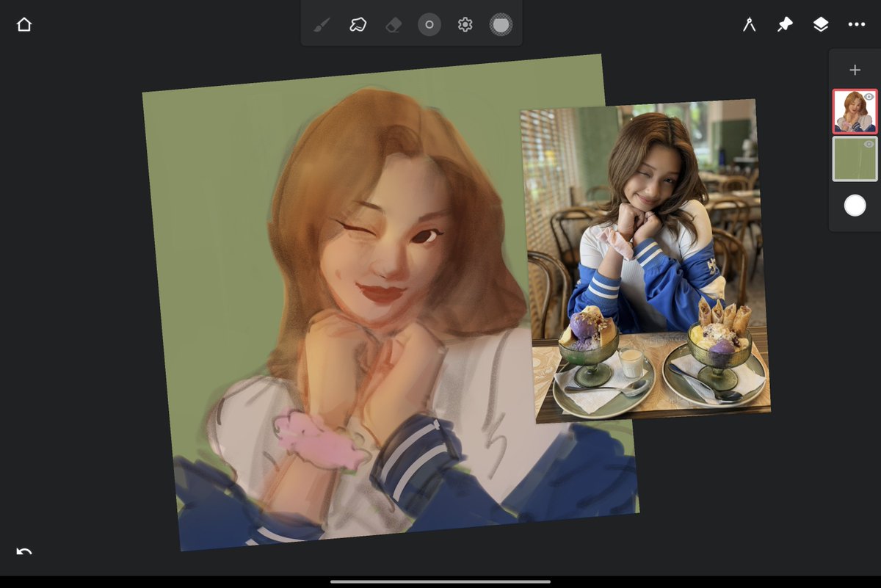Screen dimensions: 881x588
Task: Select the green background layer thumbnail
Action: pos(855,159)
